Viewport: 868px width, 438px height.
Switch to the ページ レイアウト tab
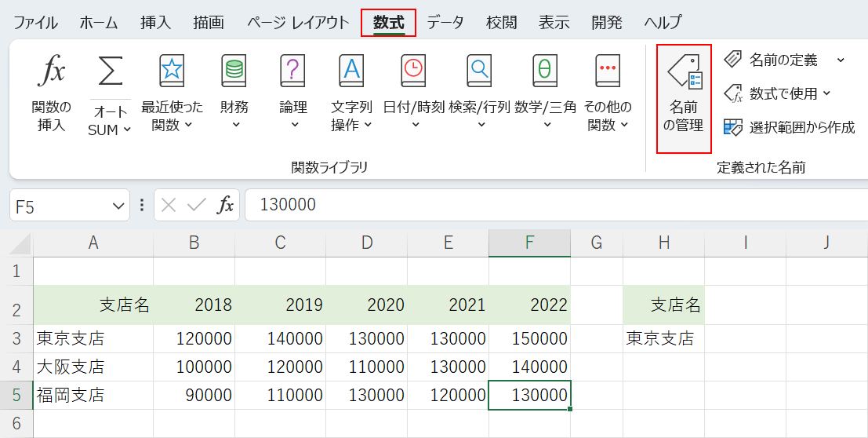click(x=298, y=22)
